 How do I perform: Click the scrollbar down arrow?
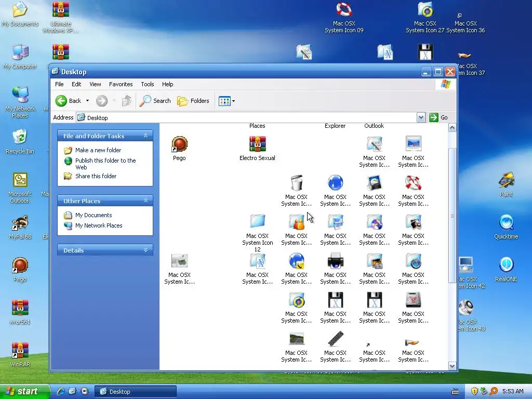(452, 366)
